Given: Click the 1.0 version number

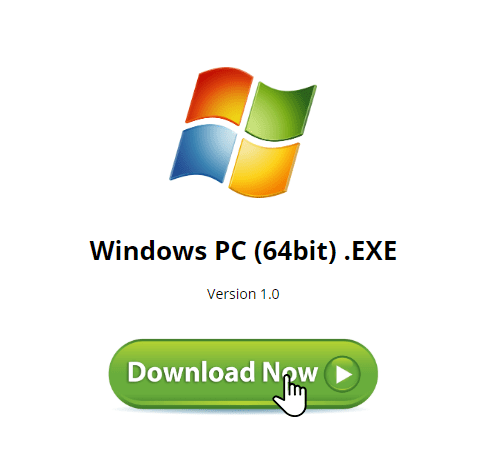Looking at the screenshot, I should point(270,294).
